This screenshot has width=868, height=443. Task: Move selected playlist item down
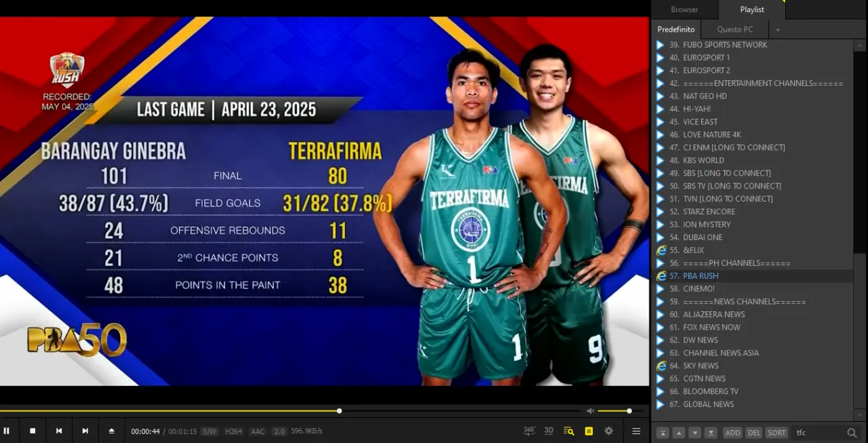coord(695,432)
